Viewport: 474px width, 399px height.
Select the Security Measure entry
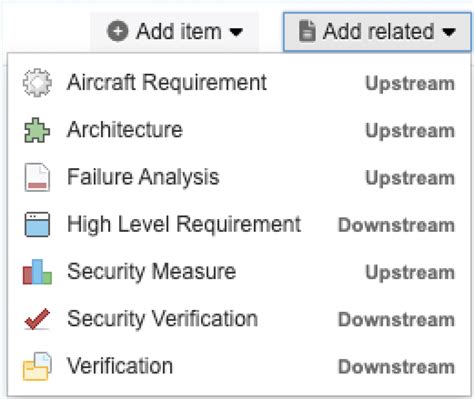tap(239, 272)
